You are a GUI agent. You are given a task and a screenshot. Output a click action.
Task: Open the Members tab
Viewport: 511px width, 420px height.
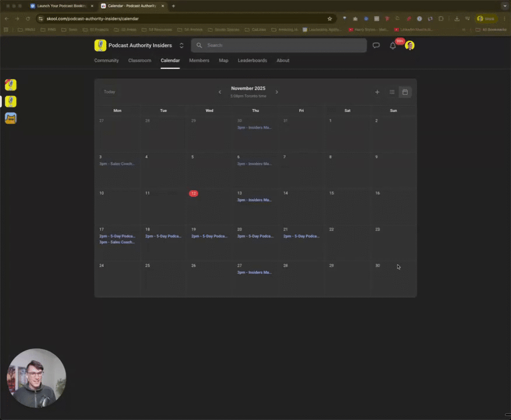pyautogui.click(x=199, y=60)
